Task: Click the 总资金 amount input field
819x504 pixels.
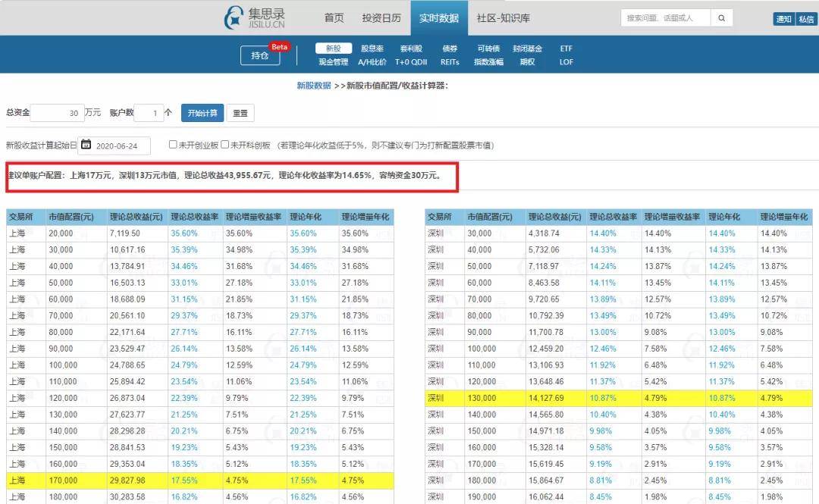Action: (x=58, y=113)
